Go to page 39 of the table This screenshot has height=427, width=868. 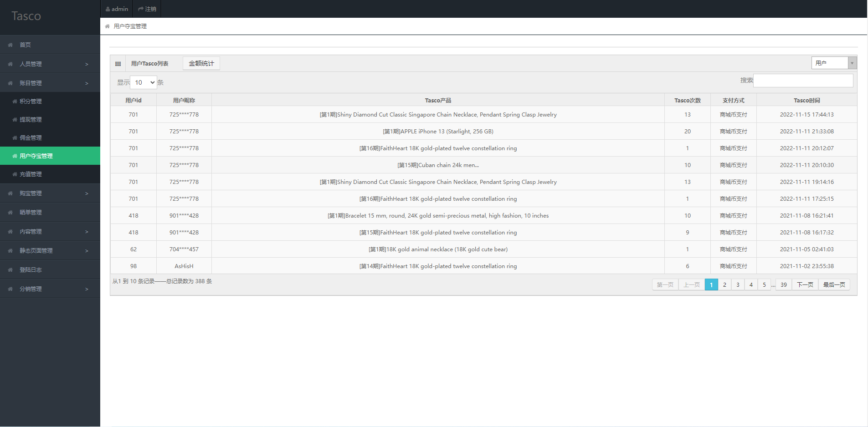[784, 285]
